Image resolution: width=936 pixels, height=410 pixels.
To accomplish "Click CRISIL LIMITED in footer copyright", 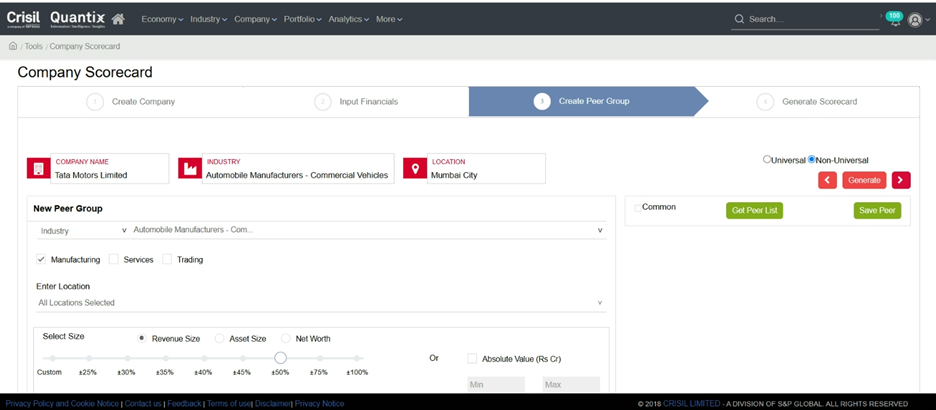I will tap(692, 404).
